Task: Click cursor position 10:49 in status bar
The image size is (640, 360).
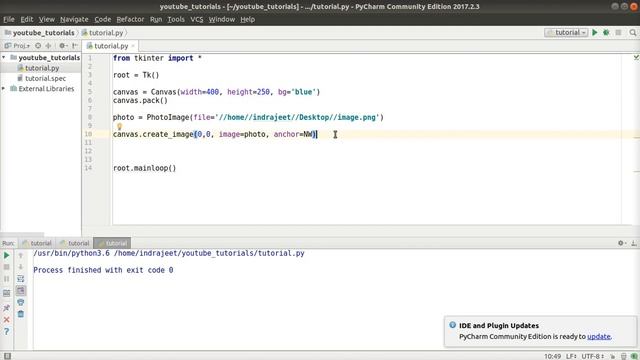Action: point(553,356)
